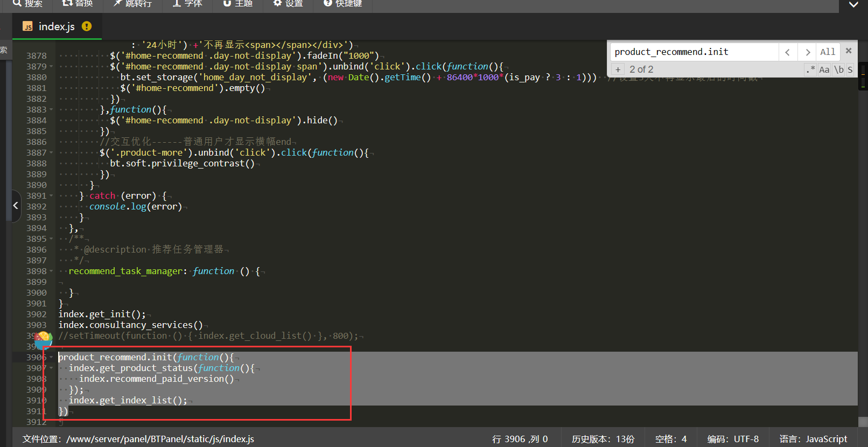Screen dimensions: 868x447
Task: Open the 跳转行 (go to line) toolbar item
Action: [132, 3]
